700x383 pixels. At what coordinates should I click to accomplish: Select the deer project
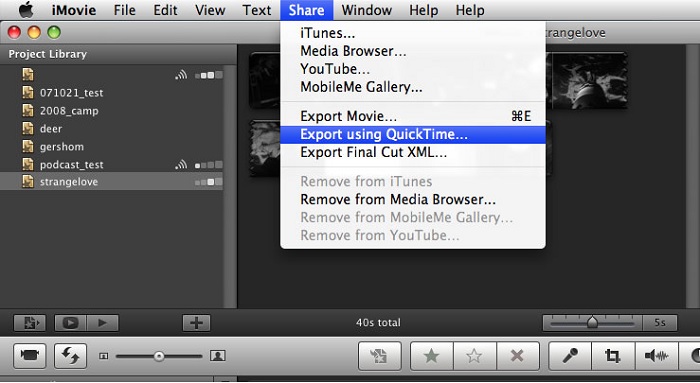pyautogui.click(x=112, y=129)
